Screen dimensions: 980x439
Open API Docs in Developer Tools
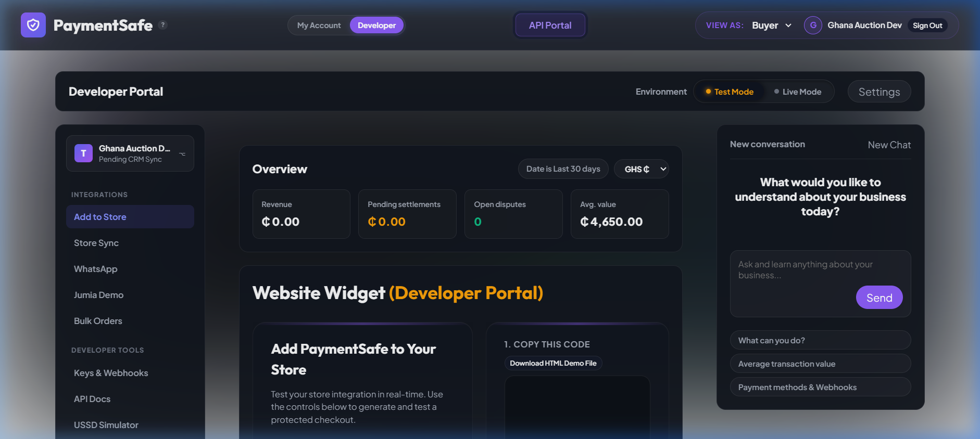[130, 399]
